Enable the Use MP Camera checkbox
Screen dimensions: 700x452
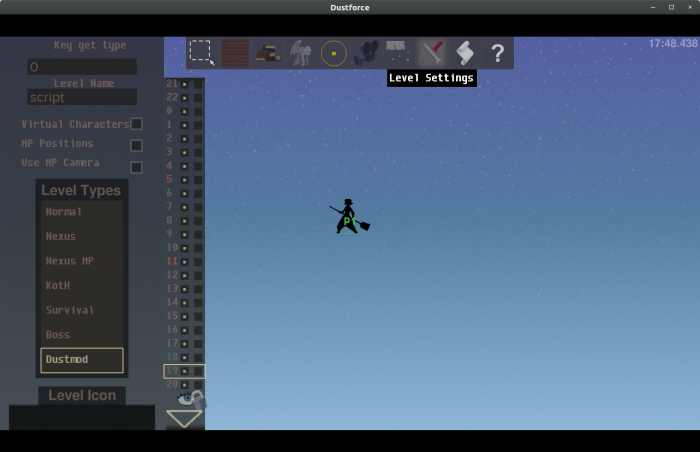[x=137, y=167]
